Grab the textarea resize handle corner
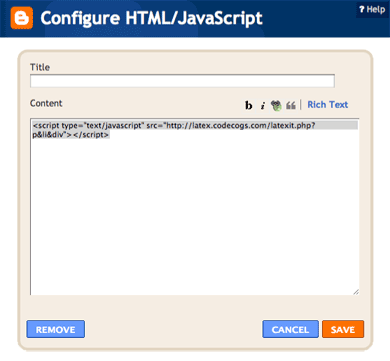This screenshot has width=390, height=361. pyautogui.click(x=356, y=292)
